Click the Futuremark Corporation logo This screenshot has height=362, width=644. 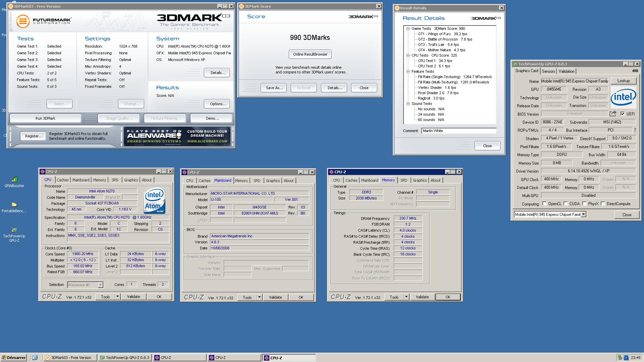[44, 21]
